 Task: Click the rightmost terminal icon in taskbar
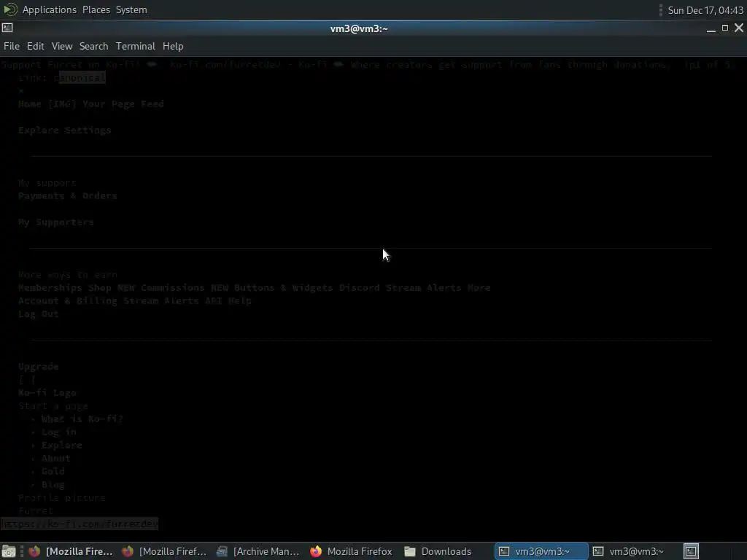coord(691,551)
